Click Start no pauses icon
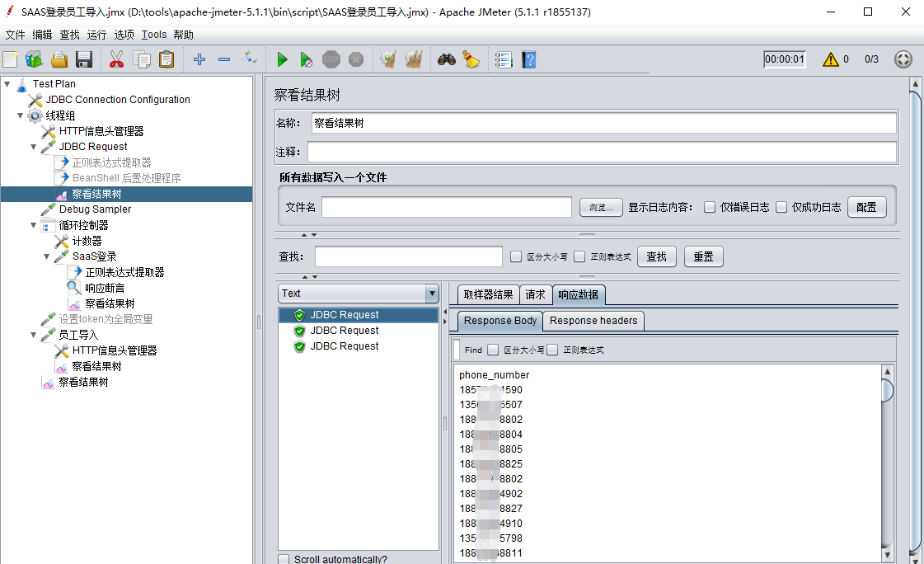924x564 pixels. (x=306, y=59)
